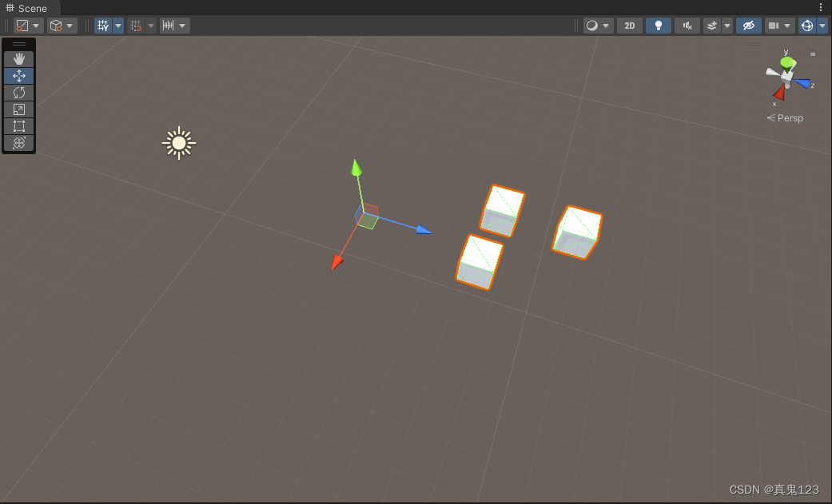Viewport: 832px width, 504px height.
Task: Select the Rotate tool
Action: 19,93
